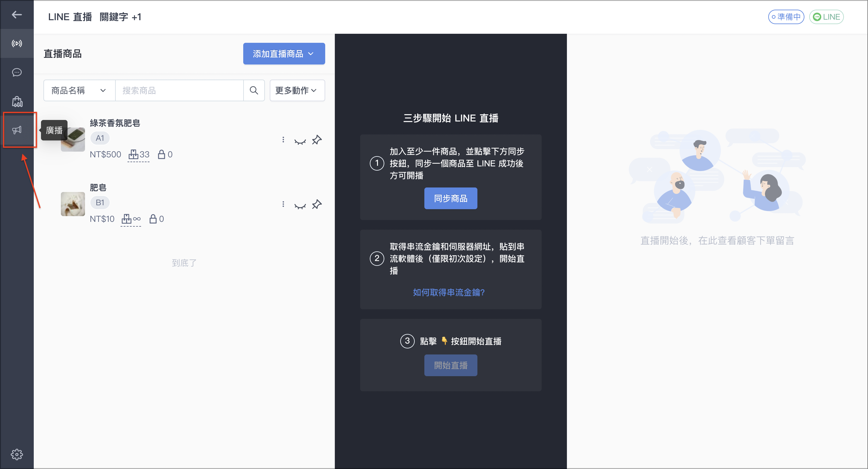Open the comments chat bubble sidebar icon

[17, 72]
